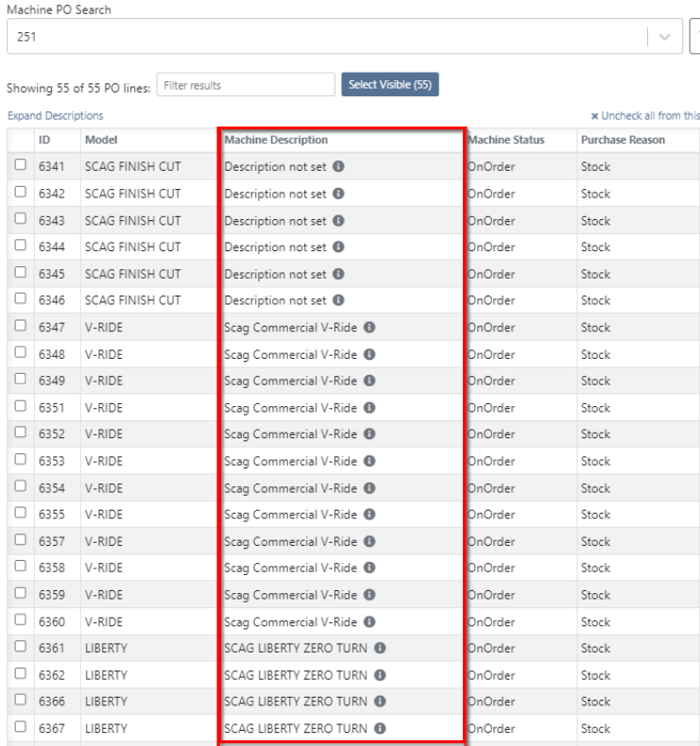The image size is (700, 746).
Task: Show info for V-Ride row 6357
Action: (369, 541)
